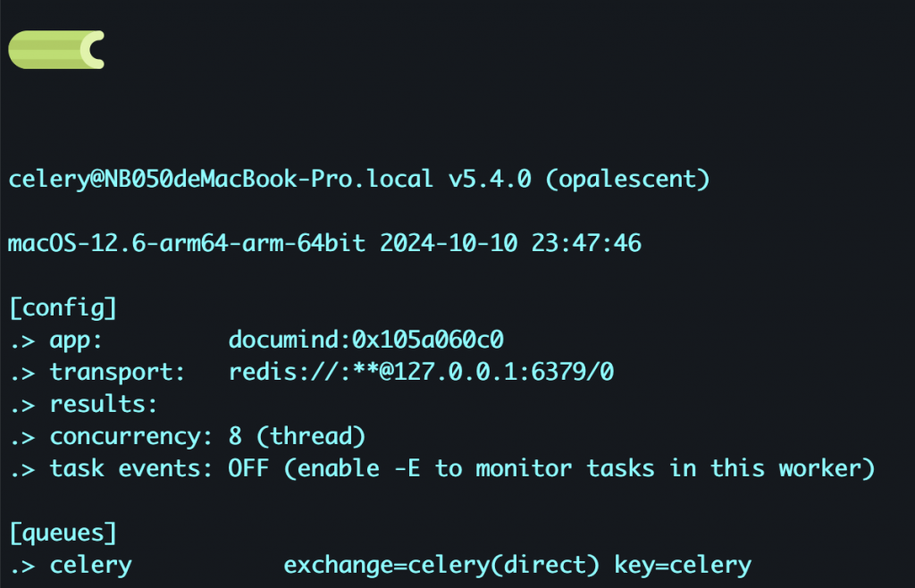
Task: Click the redis://:**@127.0.0.1:6379/0 URL
Action: (421, 373)
